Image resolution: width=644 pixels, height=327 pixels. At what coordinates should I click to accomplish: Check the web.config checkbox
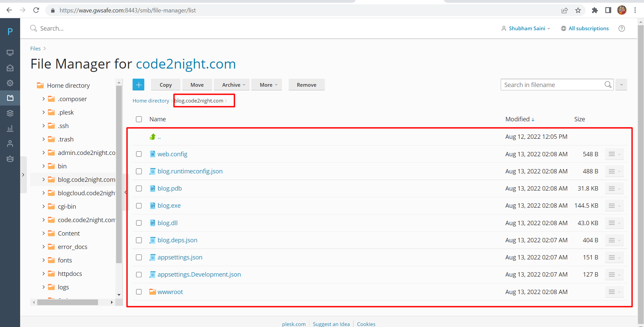139,154
